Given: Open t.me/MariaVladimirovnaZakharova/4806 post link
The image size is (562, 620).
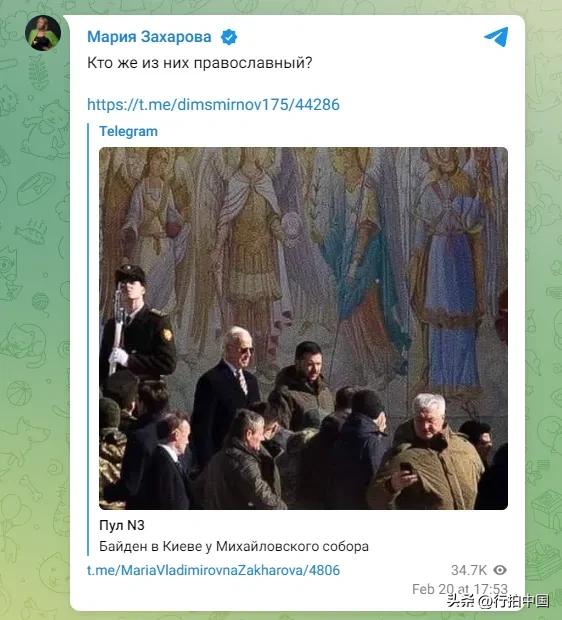Looking at the screenshot, I should pos(213,570).
